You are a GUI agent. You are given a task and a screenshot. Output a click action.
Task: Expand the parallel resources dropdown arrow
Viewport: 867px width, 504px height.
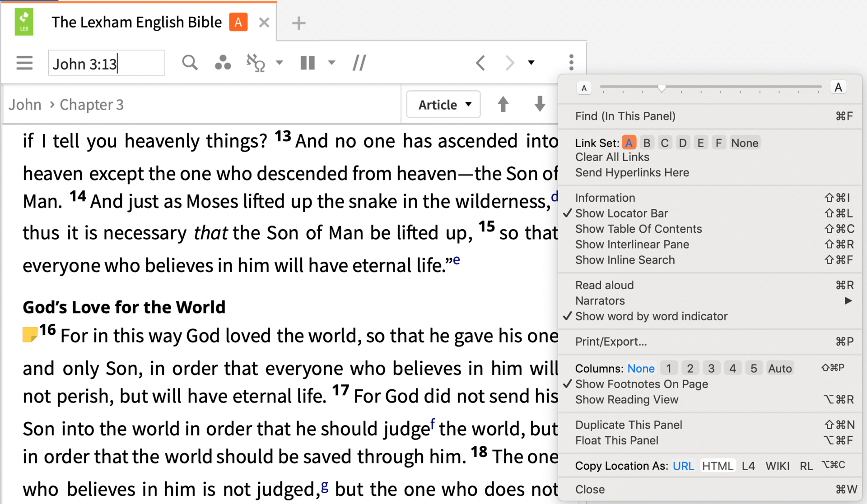tap(332, 63)
